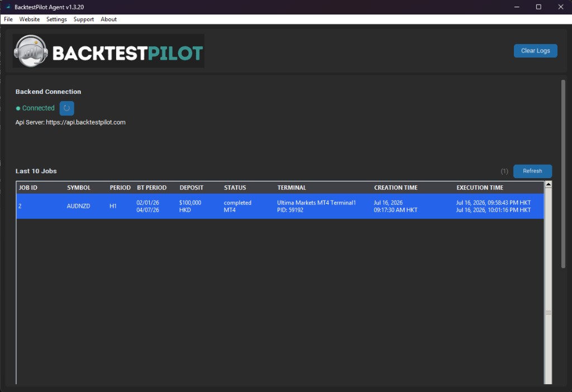Select the STATUS column header

click(235, 188)
